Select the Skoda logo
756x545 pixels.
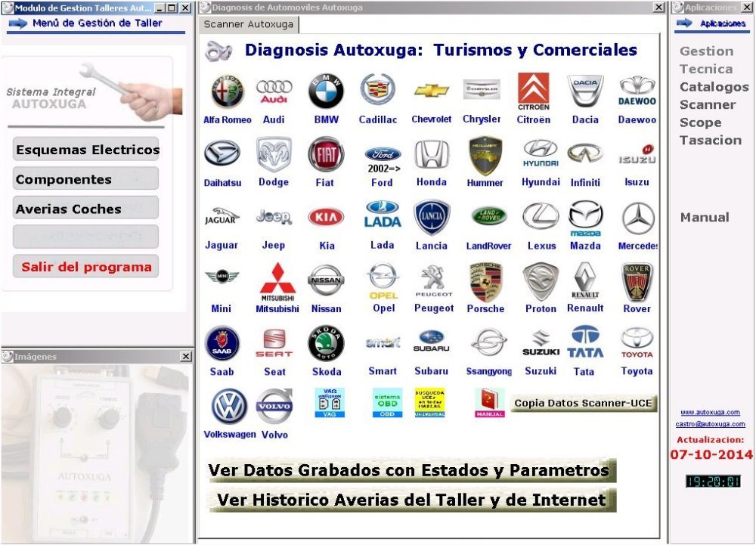[x=326, y=343]
